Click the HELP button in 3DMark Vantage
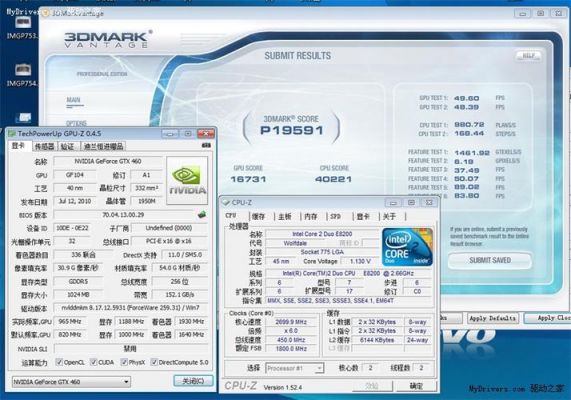Viewport: 571px width, 400px height. pos(528,56)
